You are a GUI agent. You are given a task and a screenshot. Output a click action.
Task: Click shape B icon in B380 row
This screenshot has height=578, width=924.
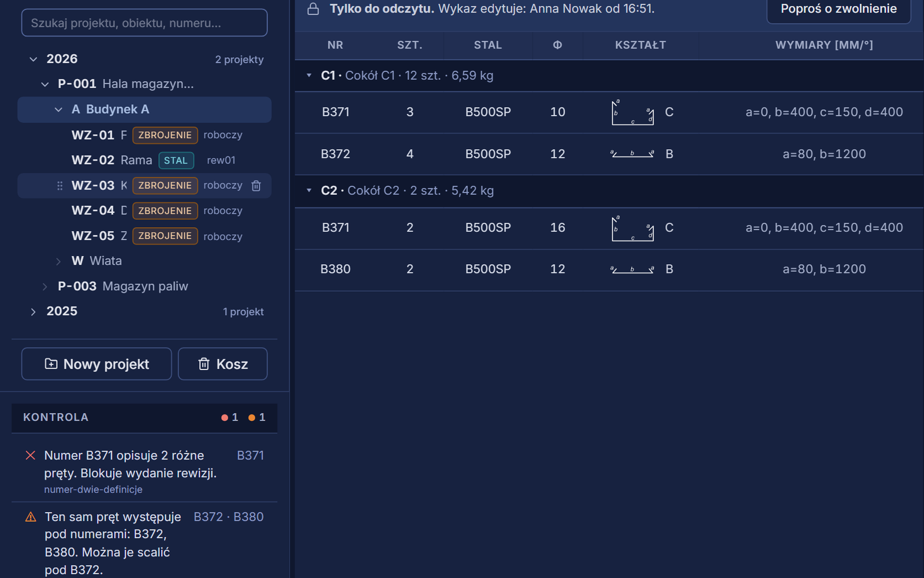pyautogui.click(x=632, y=269)
